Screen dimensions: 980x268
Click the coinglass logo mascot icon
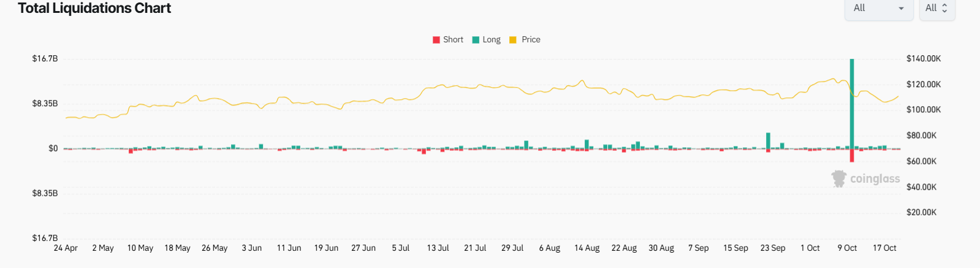(x=838, y=178)
